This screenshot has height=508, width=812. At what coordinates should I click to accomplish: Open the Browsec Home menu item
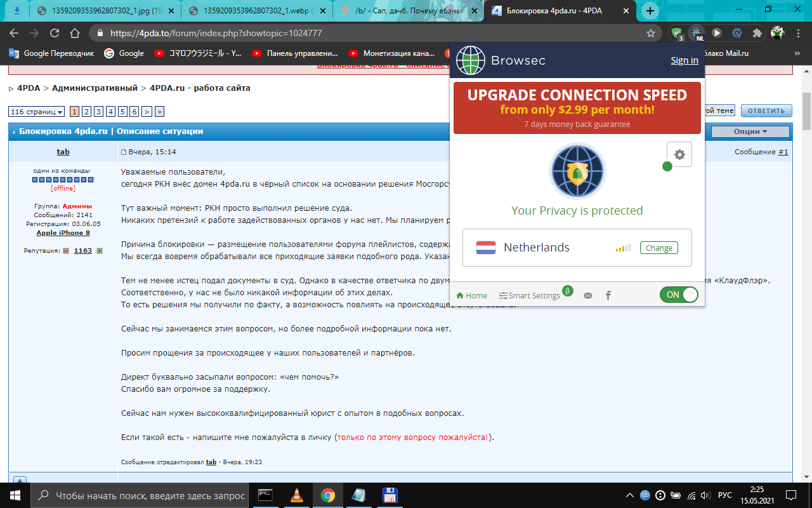pos(472,295)
